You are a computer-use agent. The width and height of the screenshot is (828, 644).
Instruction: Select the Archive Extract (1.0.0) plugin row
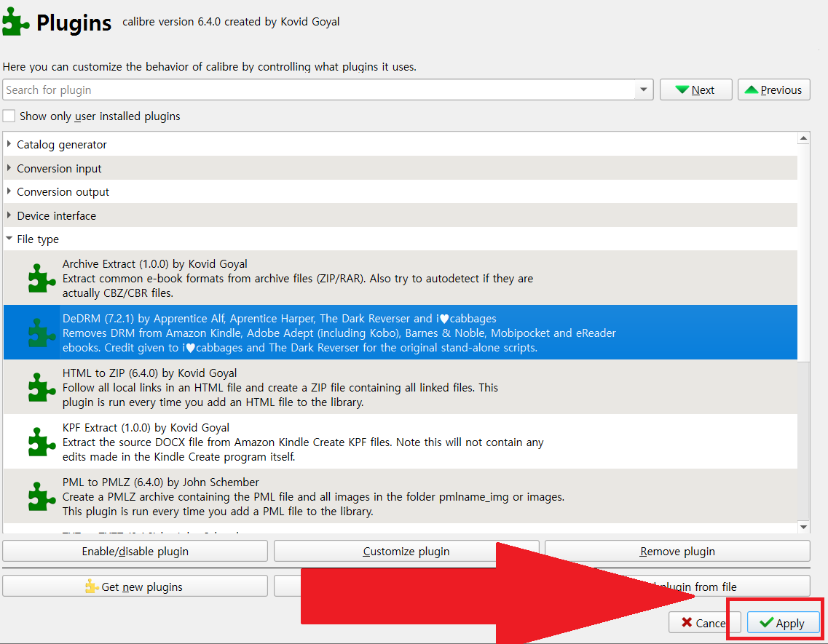pyautogui.click(x=401, y=278)
